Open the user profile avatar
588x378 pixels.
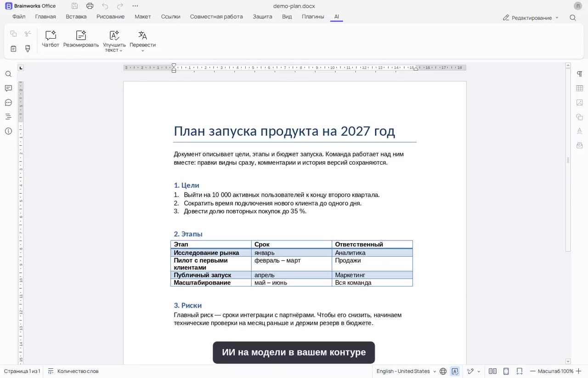click(x=578, y=6)
